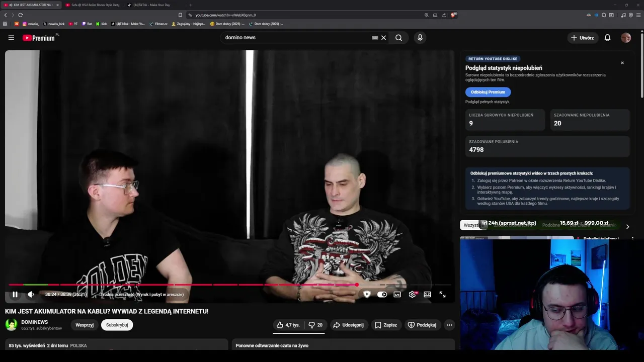This screenshot has width=644, height=362.
Task: Open player settings gear
Action: [413, 295]
